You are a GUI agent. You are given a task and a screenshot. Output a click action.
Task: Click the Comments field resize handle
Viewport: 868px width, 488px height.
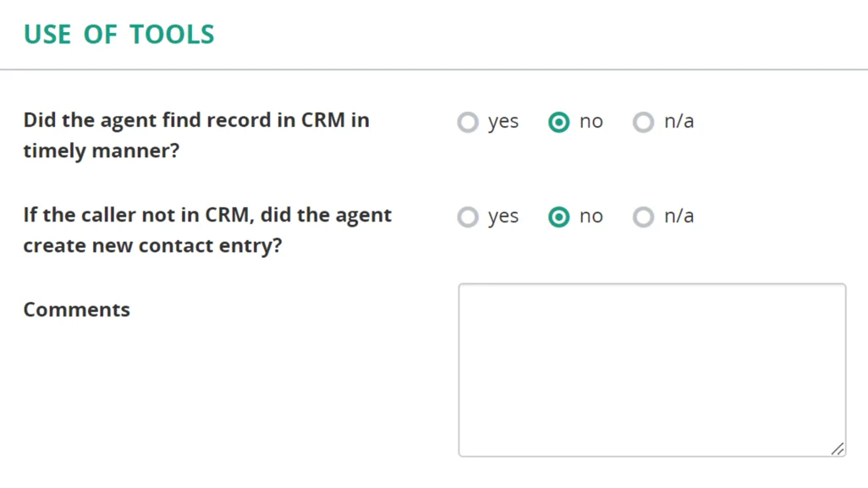click(x=838, y=449)
